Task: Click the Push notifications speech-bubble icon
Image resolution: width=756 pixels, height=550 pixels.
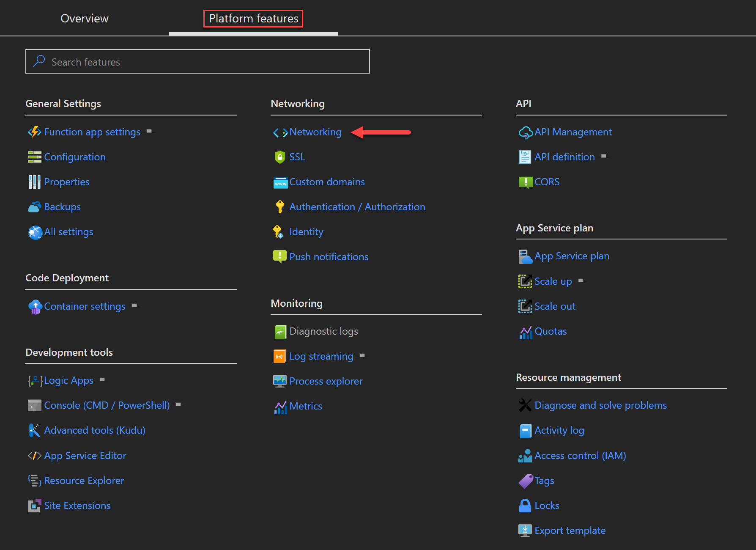Action: 280,257
